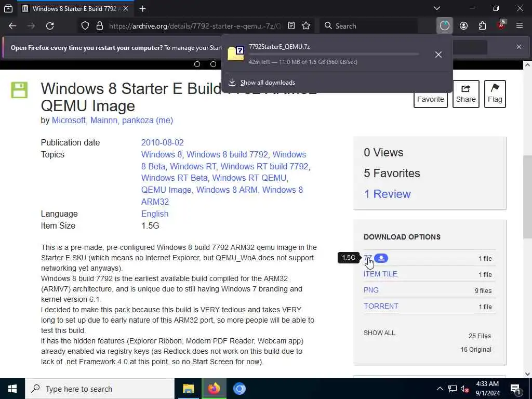Screen dimensions: 532x399
Task: Open the Microsoft, Mainnn, pankoza creator link
Action: 112,121
